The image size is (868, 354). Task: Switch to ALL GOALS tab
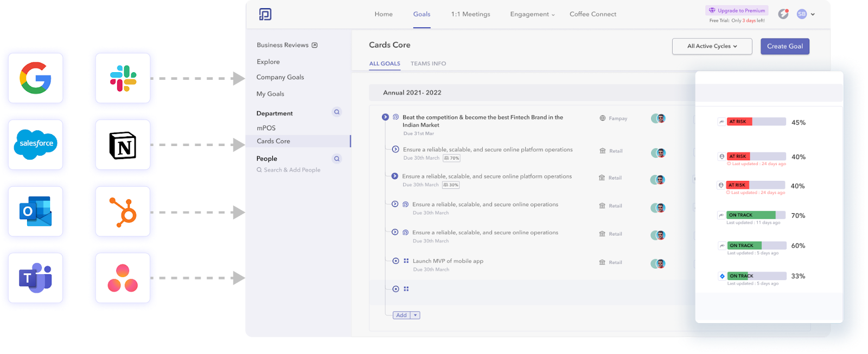tap(385, 64)
